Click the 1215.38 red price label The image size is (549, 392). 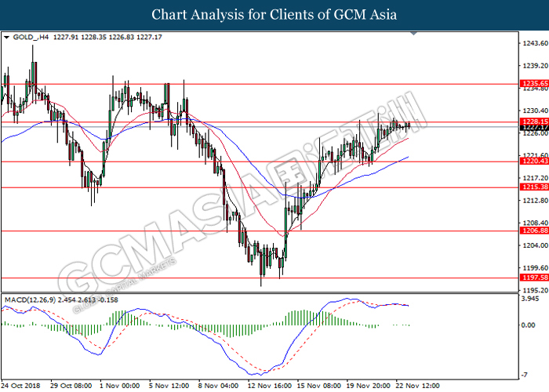coord(534,187)
